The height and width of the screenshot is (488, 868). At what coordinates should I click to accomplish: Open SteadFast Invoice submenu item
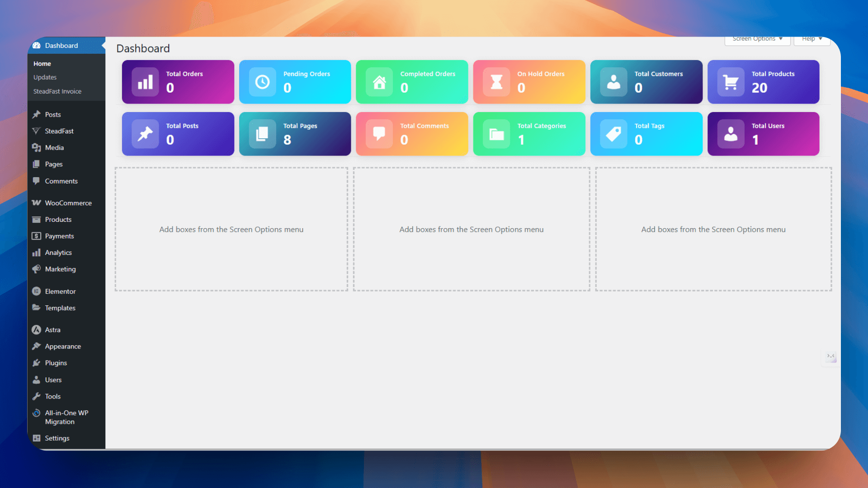click(57, 91)
